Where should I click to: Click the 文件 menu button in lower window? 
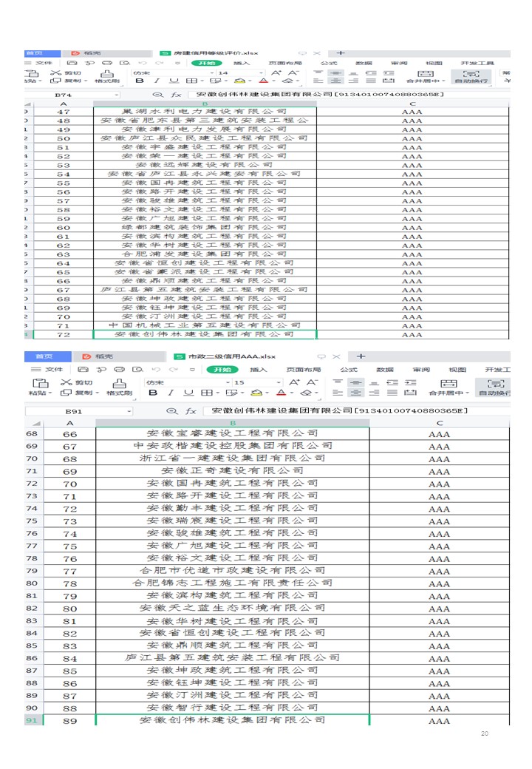[x=47, y=370]
